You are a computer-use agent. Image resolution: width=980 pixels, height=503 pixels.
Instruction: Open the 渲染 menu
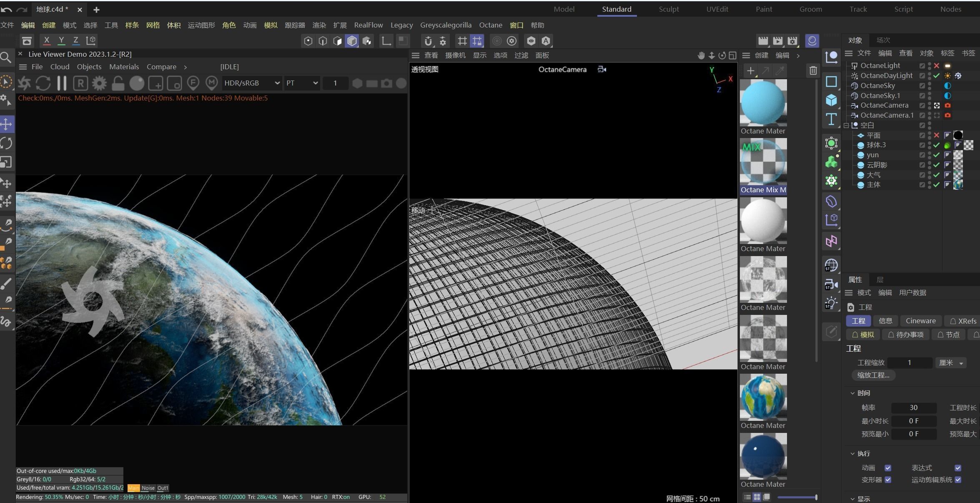319,25
